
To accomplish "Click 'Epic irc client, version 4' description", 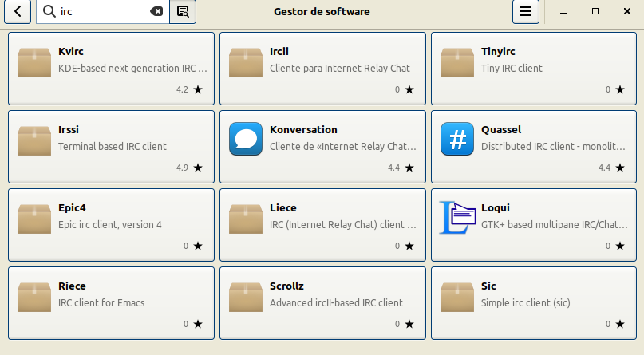I will coord(109,224).
